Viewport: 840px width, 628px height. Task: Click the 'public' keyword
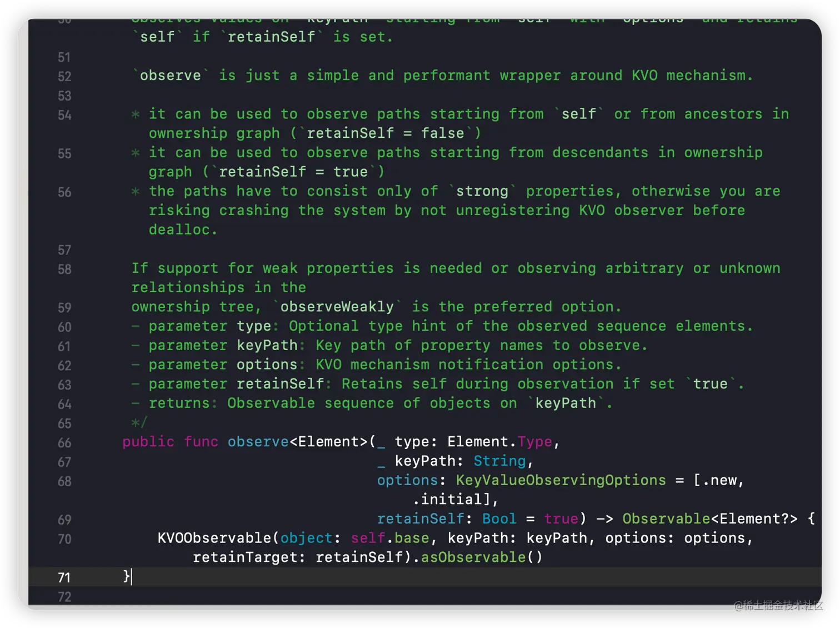tap(148, 442)
